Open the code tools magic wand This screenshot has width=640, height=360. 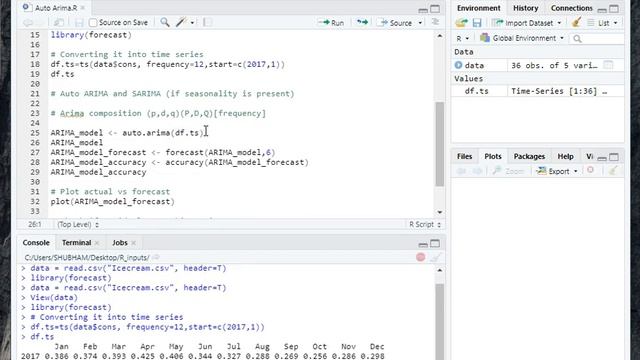[x=181, y=22]
